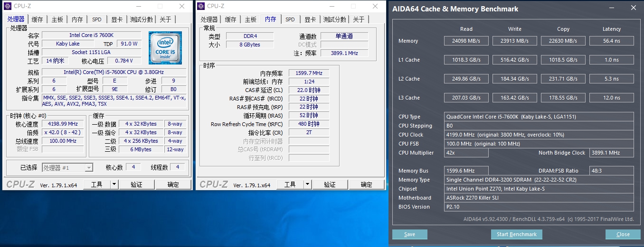The height and width of the screenshot is (247, 644).
Task: Select 处理器 tab in second CPU-Z window
Action: [209, 19]
